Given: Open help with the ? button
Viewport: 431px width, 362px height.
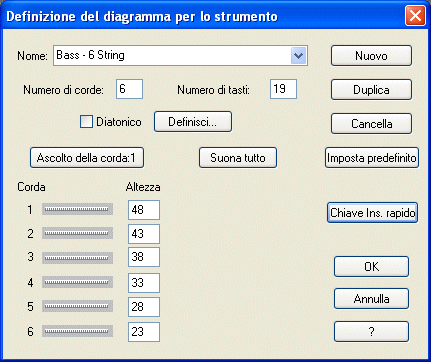Looking at the screenshot, I should pos(371,331).
